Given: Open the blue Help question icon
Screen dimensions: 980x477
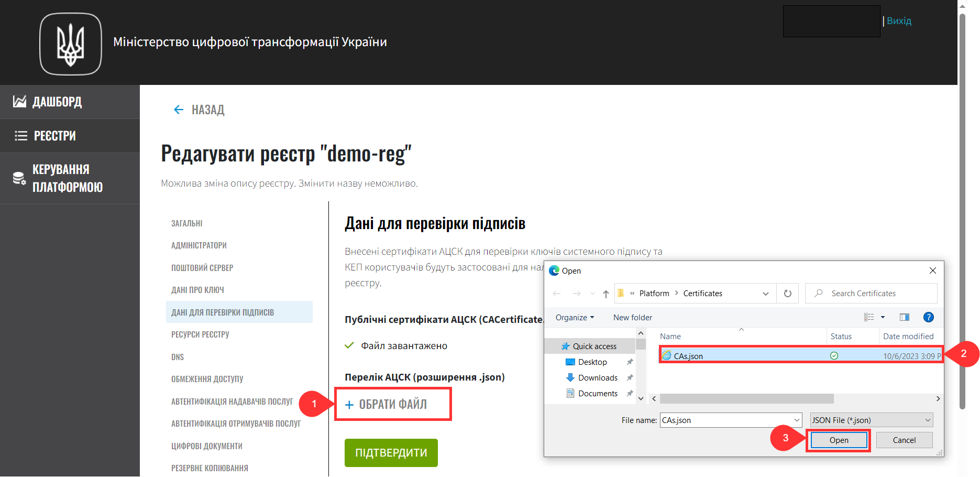Looking at the screenshot, I should 929,317.
